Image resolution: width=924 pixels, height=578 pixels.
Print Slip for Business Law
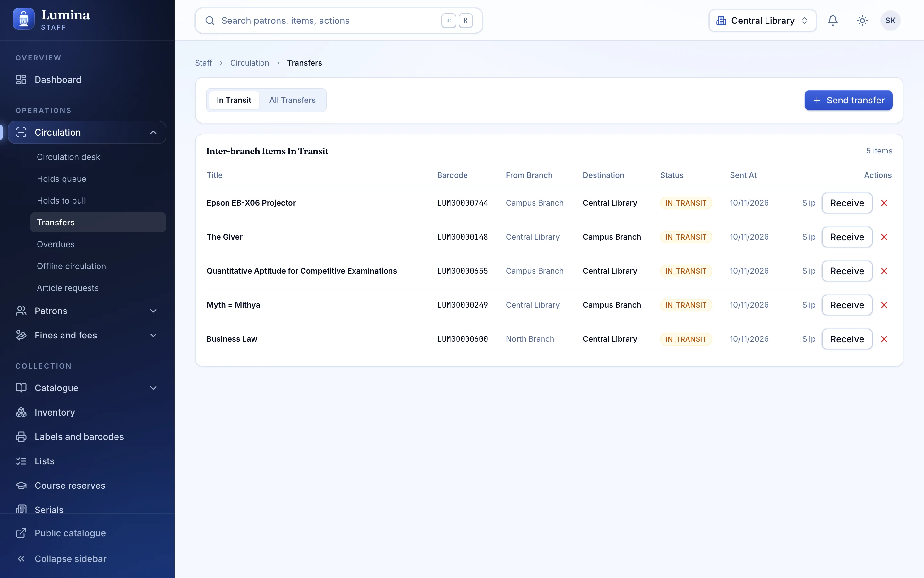[809, 339]
